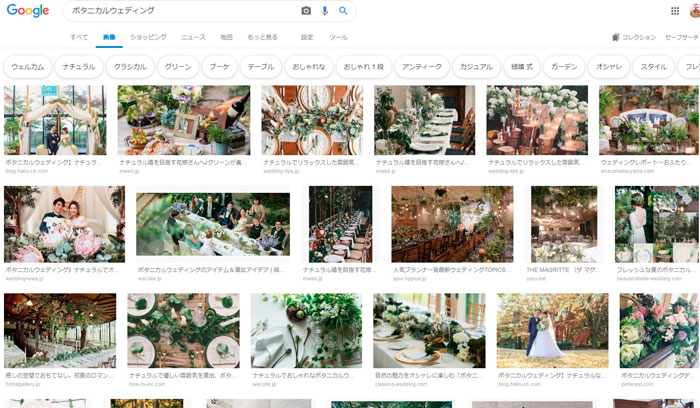Switch to the ショッピング tab
This screenshot has height=408, width=700.
tap(148, 37)
